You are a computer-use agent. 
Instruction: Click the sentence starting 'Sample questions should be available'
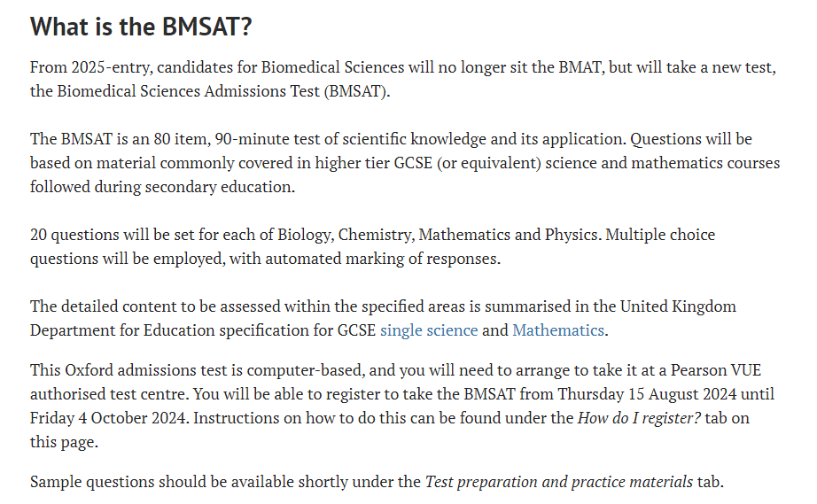(x=377, y=482)
